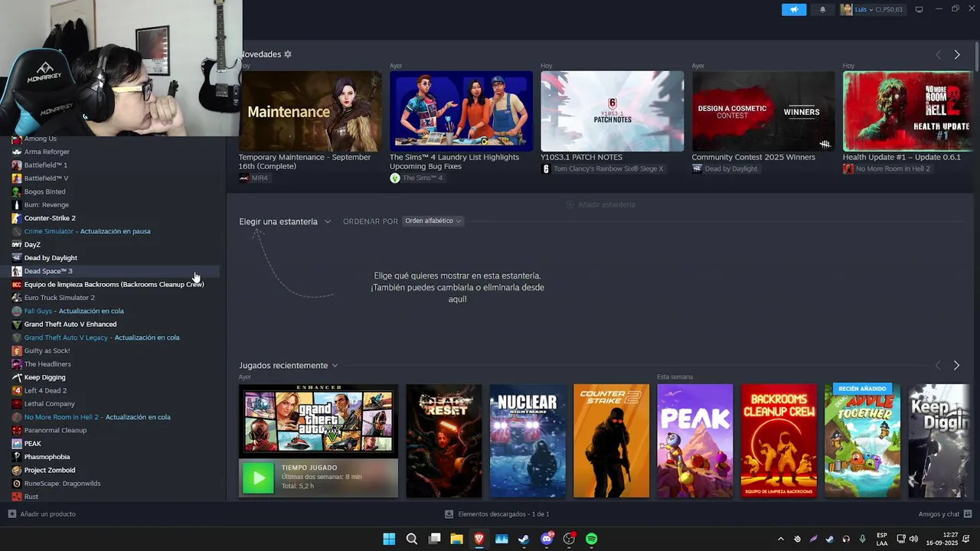Open Novedades settings gear icon

288,54
